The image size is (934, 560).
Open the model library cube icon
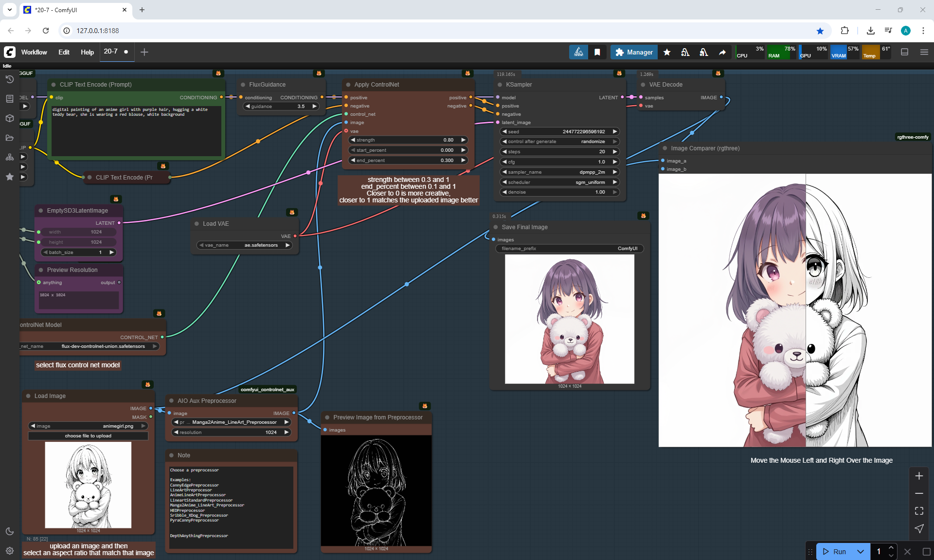click(x=9, y=118)
